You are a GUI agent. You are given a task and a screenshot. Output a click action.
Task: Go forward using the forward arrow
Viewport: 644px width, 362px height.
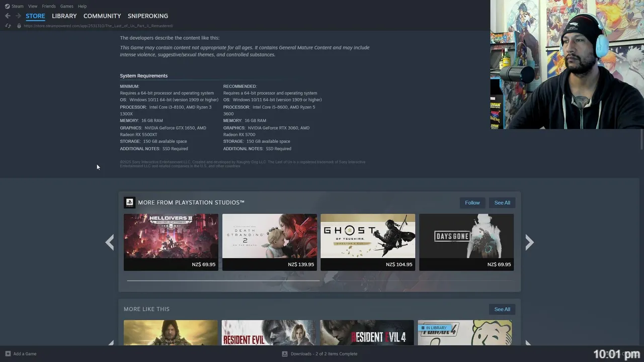pos(18,16)
